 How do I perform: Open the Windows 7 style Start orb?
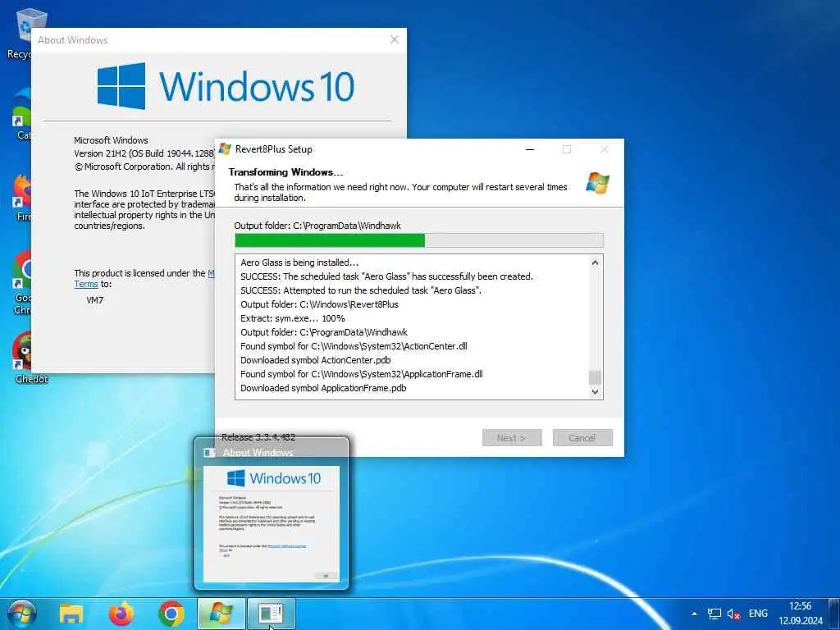[21, 614]
